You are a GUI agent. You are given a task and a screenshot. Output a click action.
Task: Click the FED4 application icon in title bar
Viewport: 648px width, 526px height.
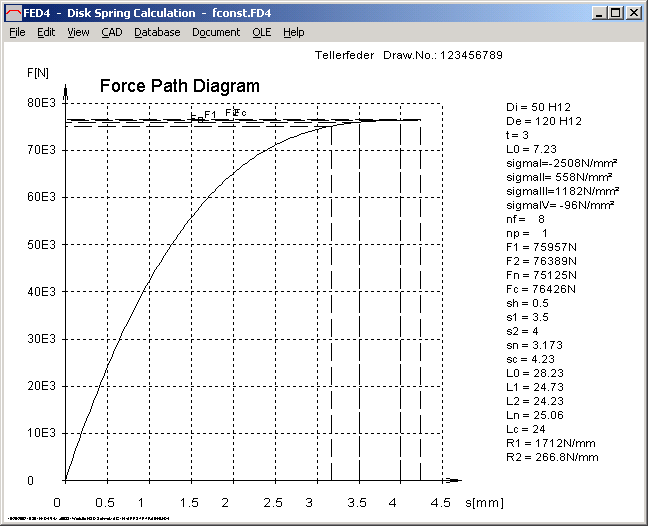(x=12, y=12)
